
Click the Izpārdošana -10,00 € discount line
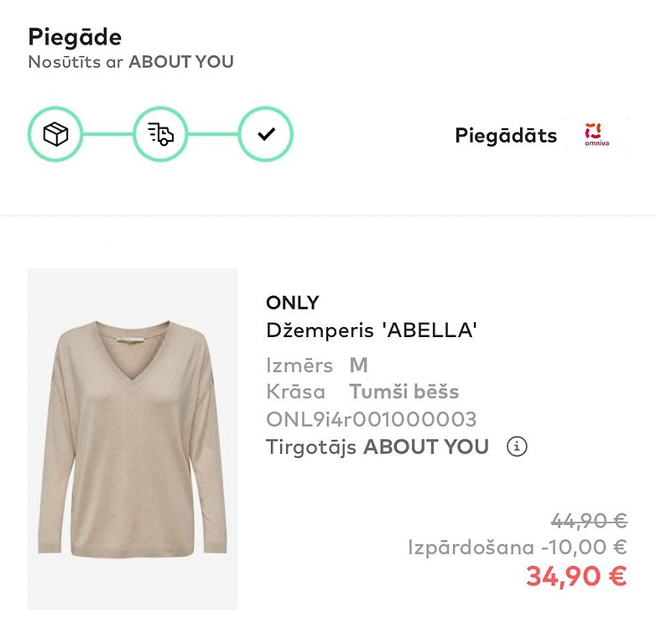pos(518,548)
